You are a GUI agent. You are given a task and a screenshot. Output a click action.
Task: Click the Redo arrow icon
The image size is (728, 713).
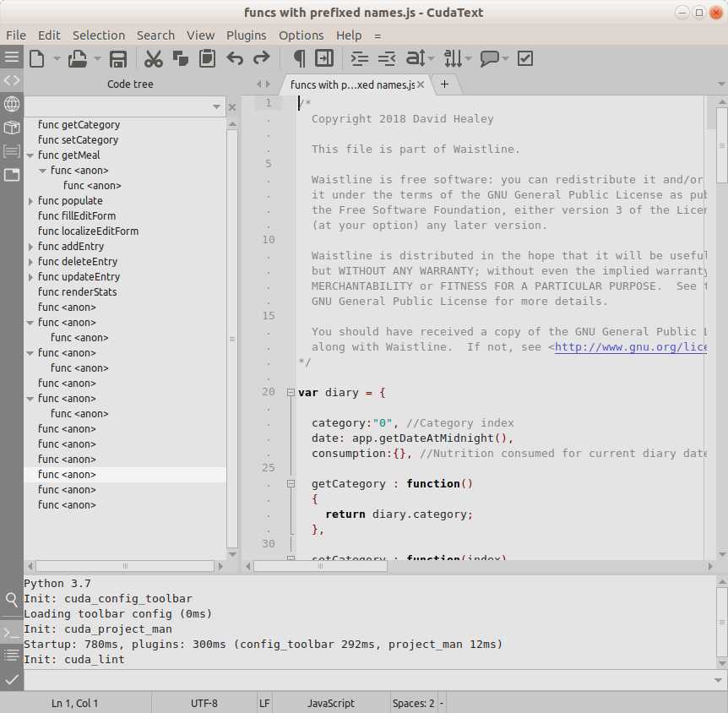(262, 58)
